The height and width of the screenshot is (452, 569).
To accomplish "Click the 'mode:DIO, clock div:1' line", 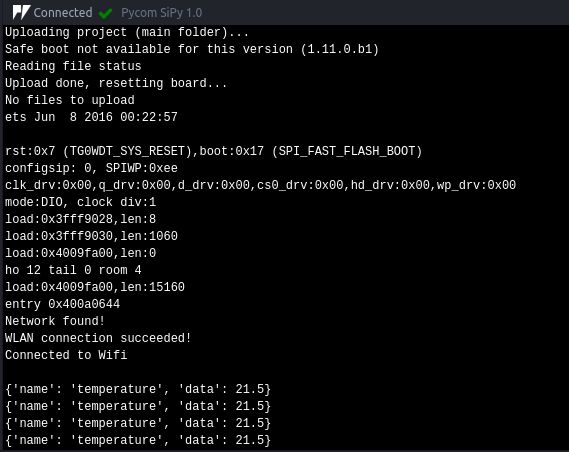I will (81, 202).
